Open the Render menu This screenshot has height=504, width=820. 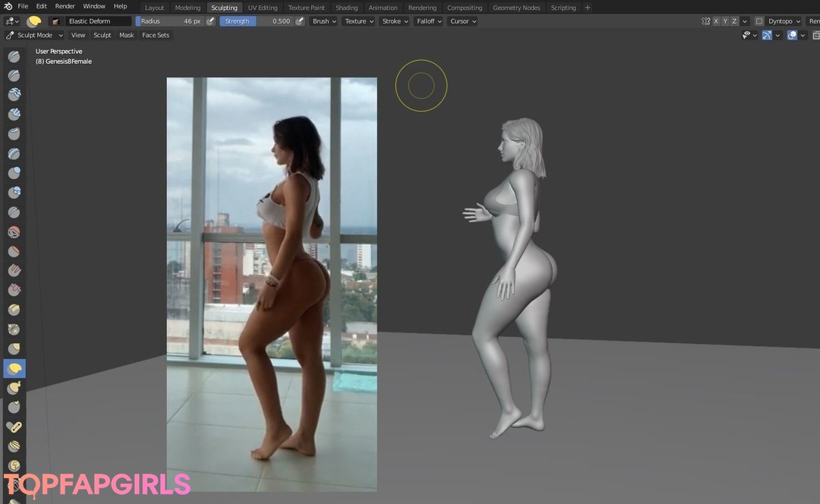click(x=65, y=7)
